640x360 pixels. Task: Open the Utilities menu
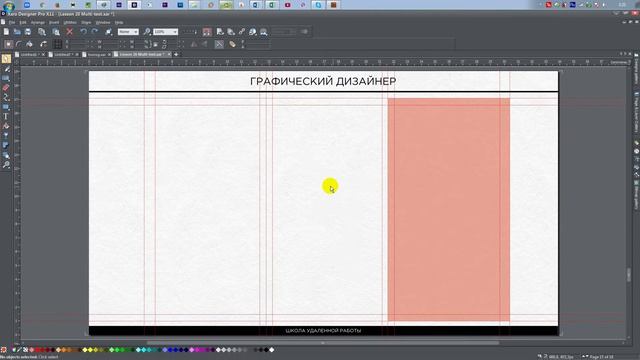pyautogui.click(x=70, y=22)
